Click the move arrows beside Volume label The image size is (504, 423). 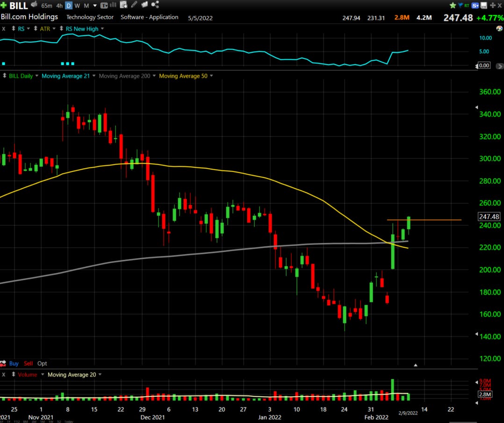click(x=14, y=374)
